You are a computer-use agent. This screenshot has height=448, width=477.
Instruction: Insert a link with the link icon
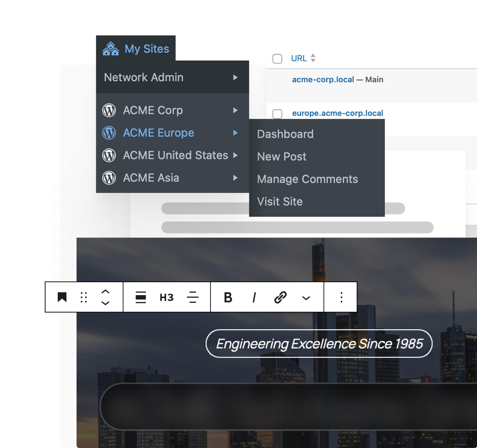coord(280,297)
